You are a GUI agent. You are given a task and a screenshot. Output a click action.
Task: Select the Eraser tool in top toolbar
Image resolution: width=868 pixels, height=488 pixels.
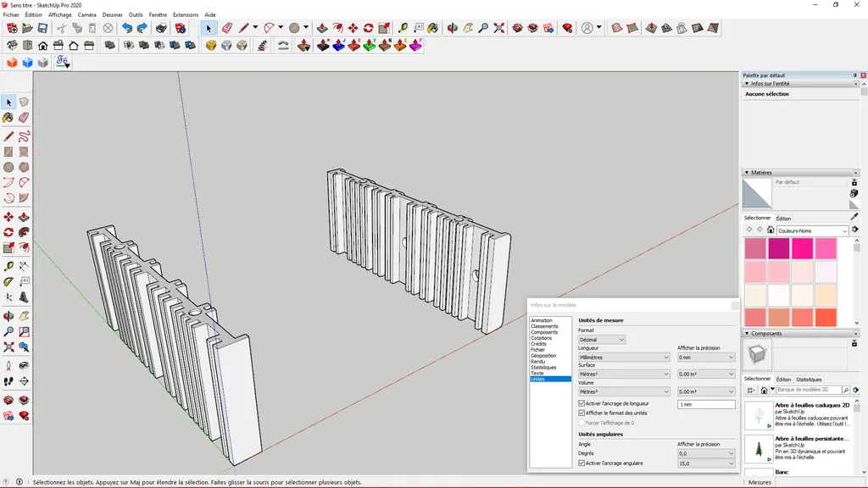point(226,28)
